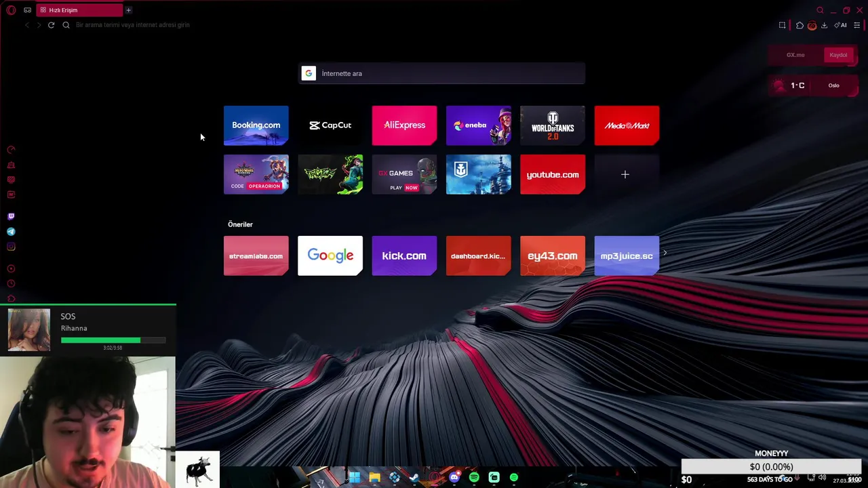The image size is (868, 488).
Task: Reload the current page
Action: [51, 25]
